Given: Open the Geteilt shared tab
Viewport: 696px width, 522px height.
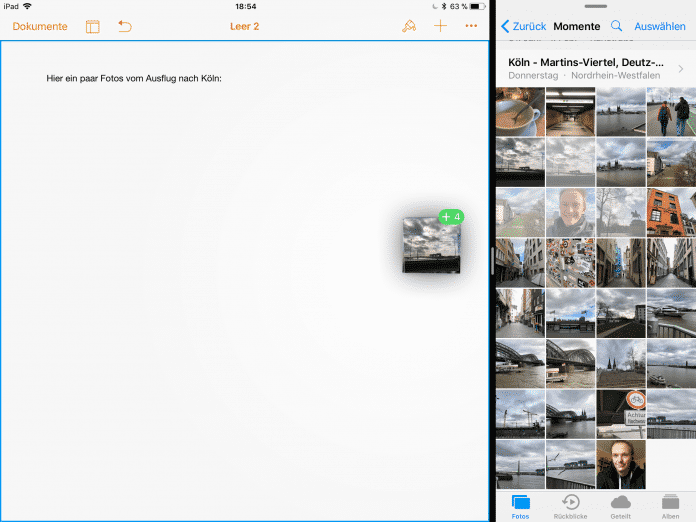Looking at the screenshot, I should [620, 505].
